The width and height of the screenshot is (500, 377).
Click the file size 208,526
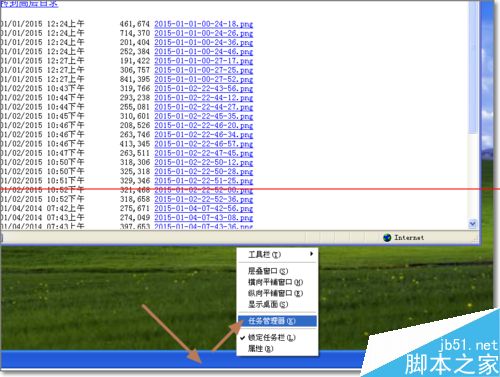pyautogui.click(x=135, y=125)
